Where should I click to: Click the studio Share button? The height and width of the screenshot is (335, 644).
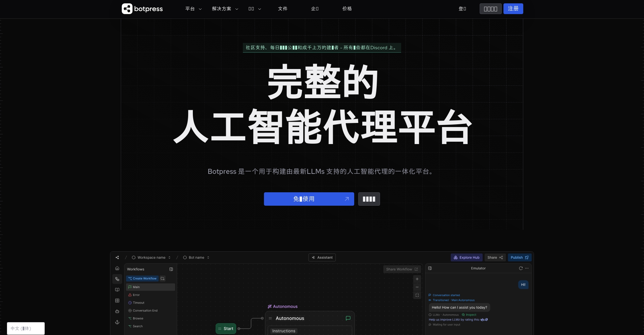[x=495, y=258]
